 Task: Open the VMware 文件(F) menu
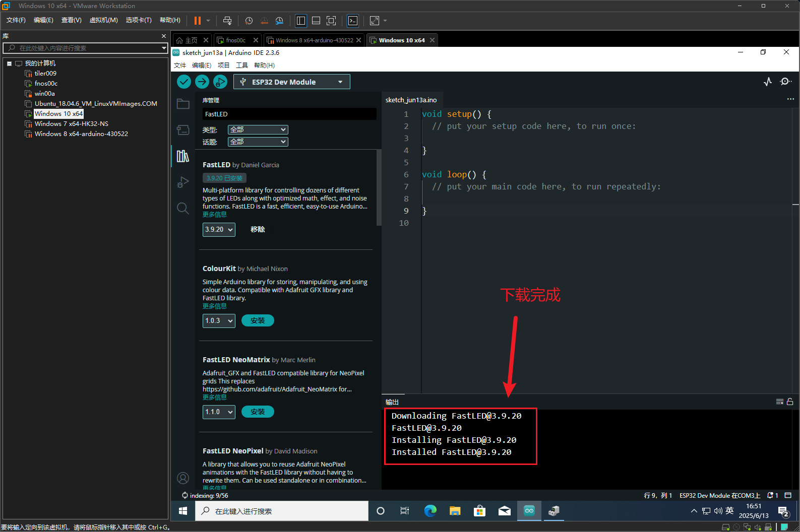click(x=16, y=20)
